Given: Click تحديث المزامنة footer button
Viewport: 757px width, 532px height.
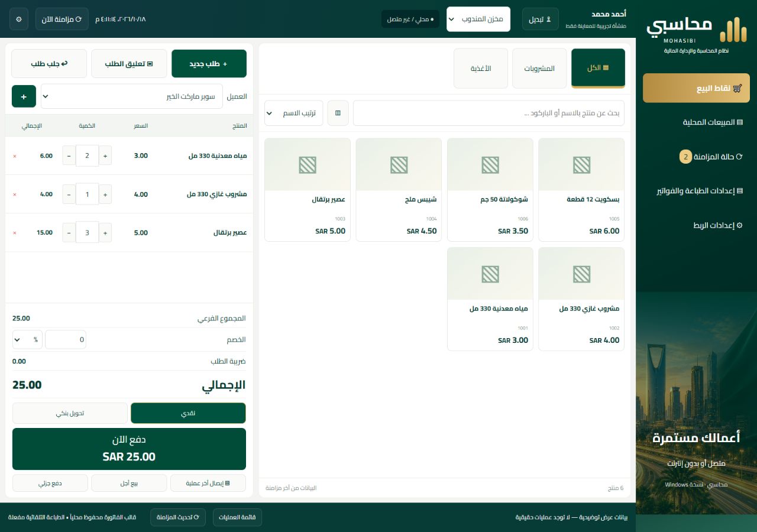Looking at the screenshot, I should click(x=178, y=517).
